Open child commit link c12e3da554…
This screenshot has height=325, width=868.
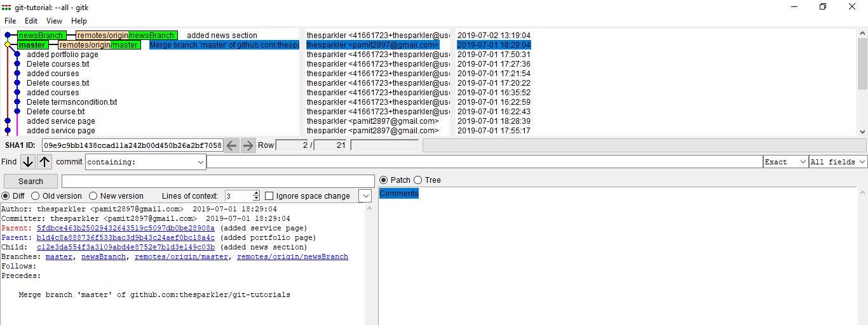point(126,247)
